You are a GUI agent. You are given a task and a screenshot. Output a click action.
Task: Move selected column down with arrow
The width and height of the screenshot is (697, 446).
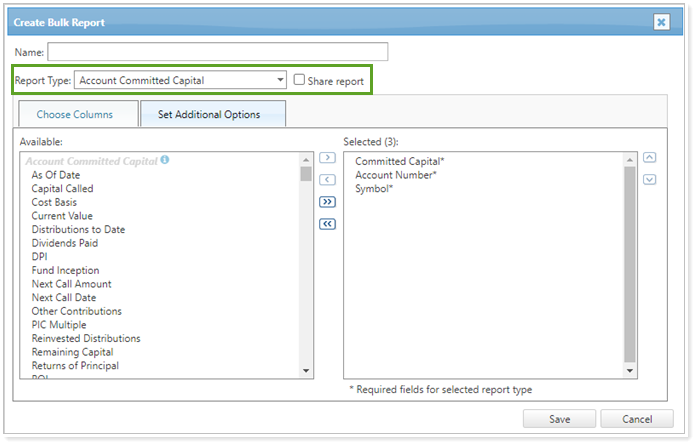649,180
